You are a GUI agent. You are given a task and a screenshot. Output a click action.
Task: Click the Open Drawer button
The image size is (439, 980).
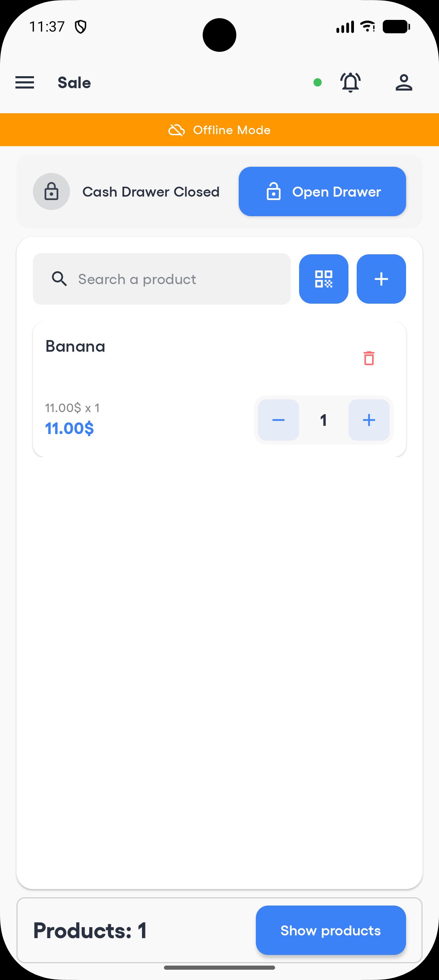pos(322,191)
